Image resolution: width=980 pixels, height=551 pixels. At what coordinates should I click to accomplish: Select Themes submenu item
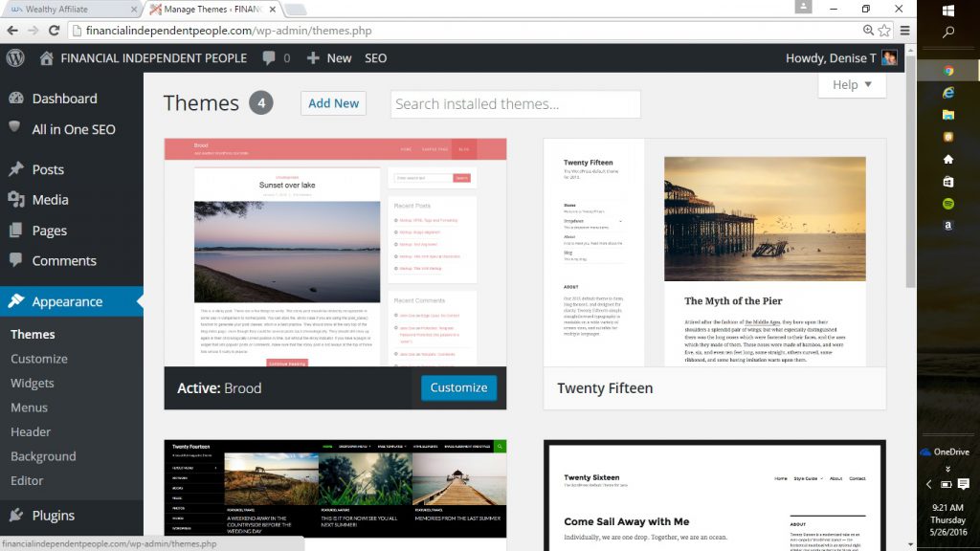point(33,334)
